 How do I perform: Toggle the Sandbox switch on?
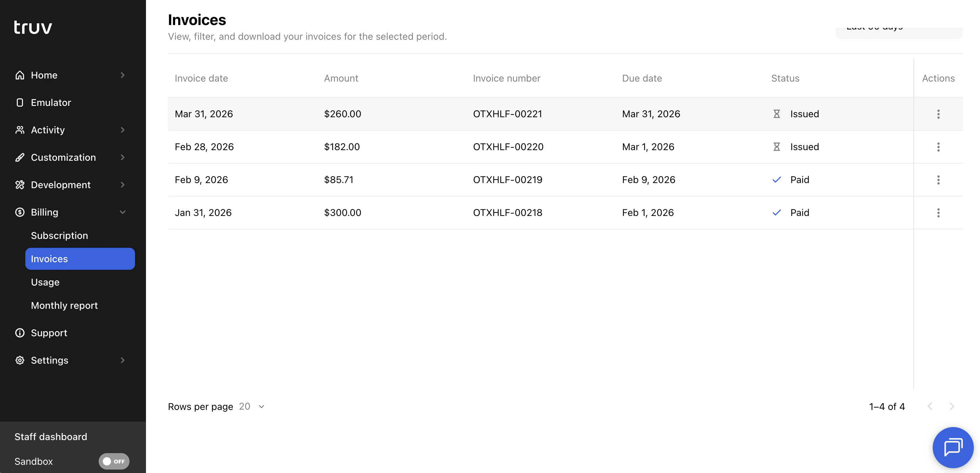(x=114, y=461)
